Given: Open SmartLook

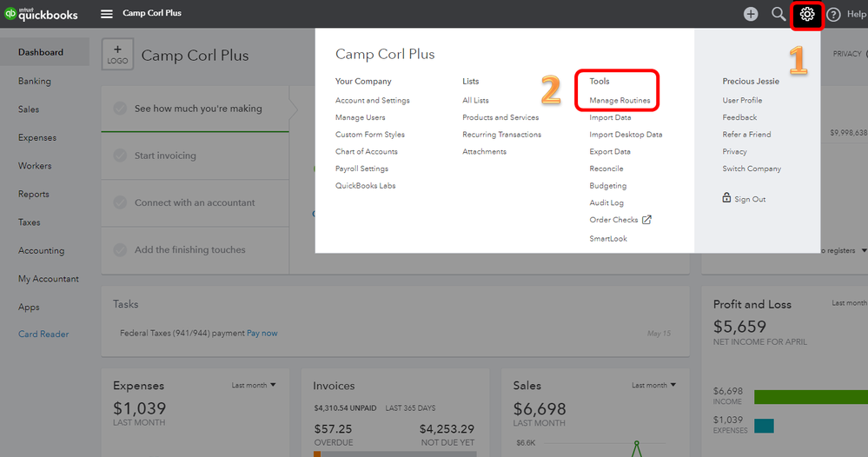Looking at the screenshot, I should coord(608,238).
